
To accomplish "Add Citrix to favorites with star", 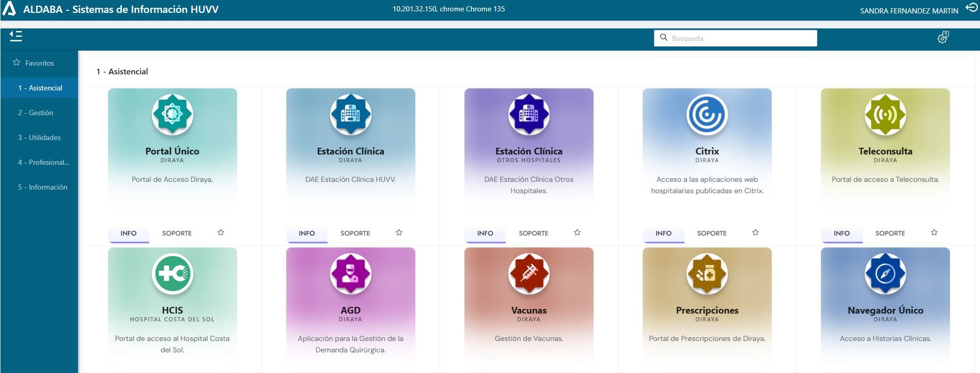I will click(756, 232).
